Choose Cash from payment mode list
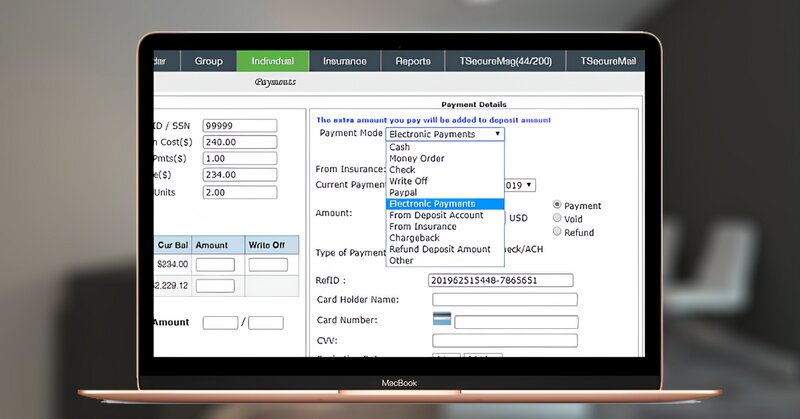 pos(445,147)
